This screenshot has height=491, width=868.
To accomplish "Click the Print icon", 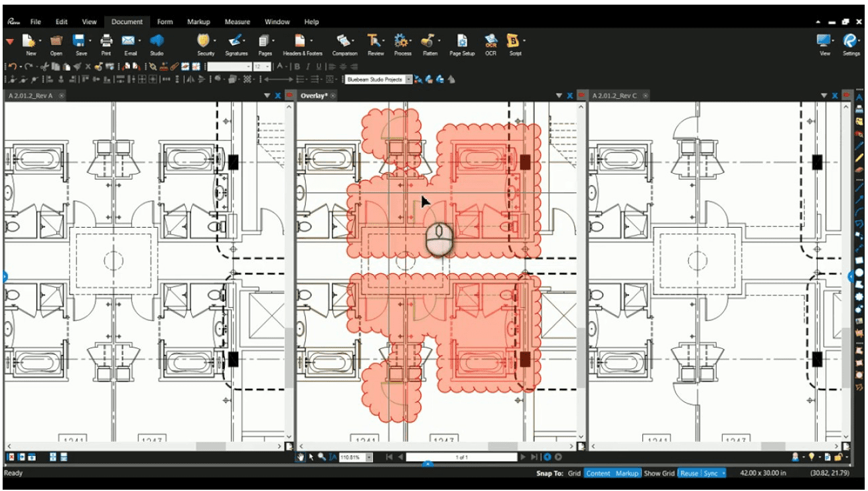I will 106,41.
